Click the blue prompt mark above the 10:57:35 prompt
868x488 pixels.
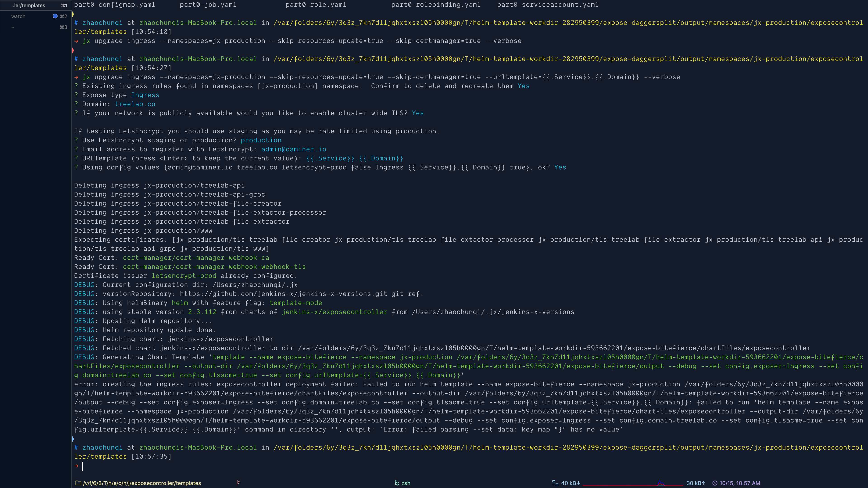pos(73,439)
